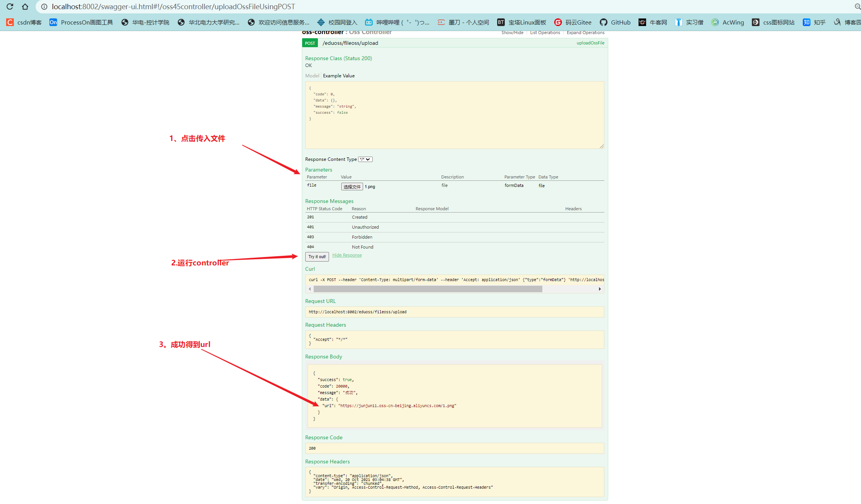Click the Expand Operations link
The height and width of the screenshot is (504, 861).
585,33
